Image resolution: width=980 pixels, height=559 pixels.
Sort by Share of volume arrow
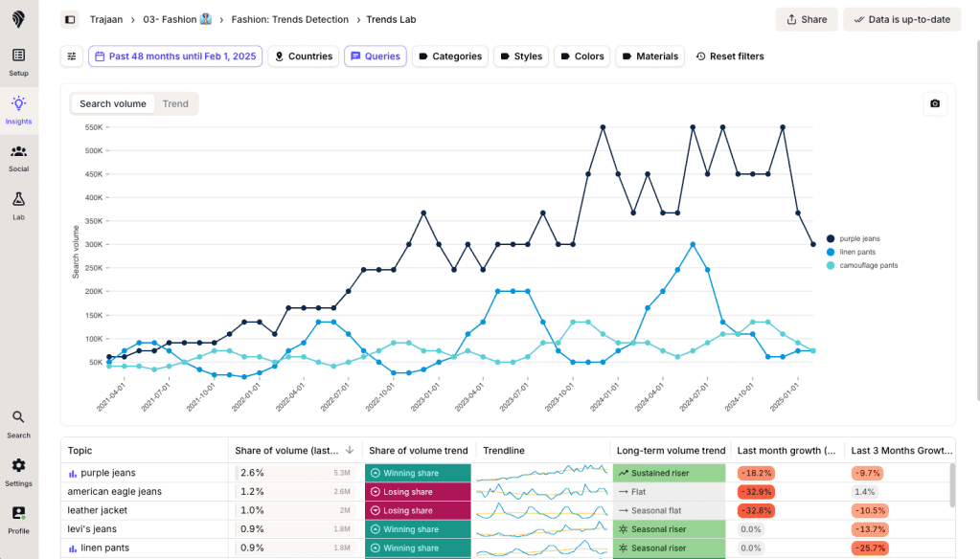pyautogui.click(x=350, y=450)
